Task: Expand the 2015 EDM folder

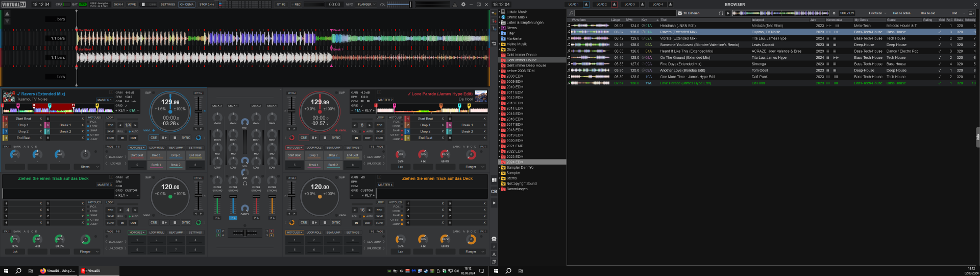Action: click(x=500, y=114)
